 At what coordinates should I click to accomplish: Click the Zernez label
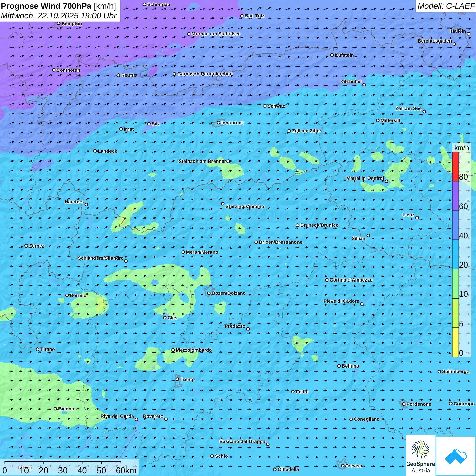37,246
